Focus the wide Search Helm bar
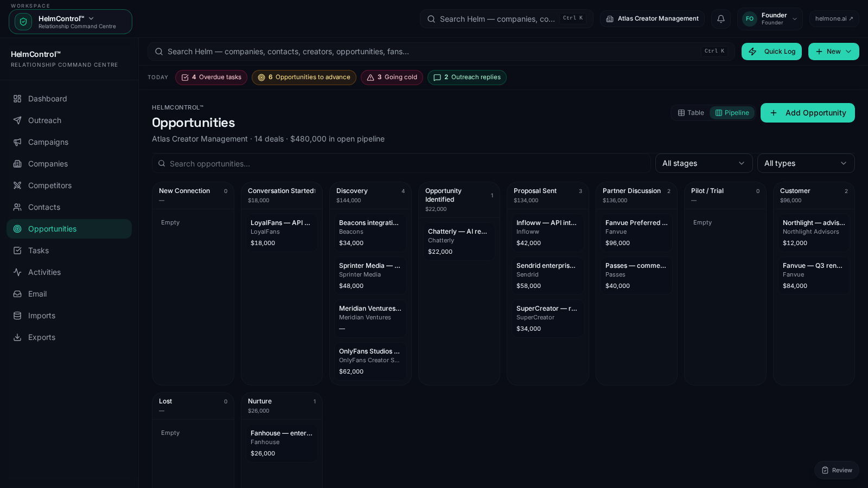 [441, 52]
